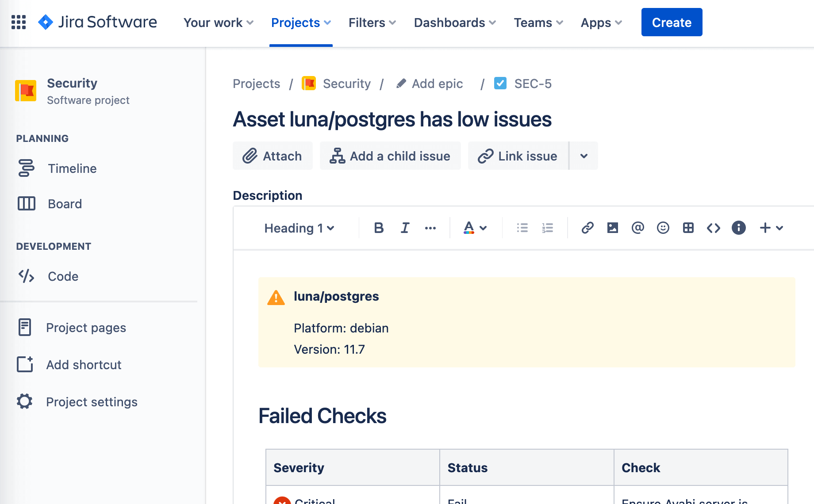
Task: Open Board from the Planning section
Action: (x=65, y=204)
